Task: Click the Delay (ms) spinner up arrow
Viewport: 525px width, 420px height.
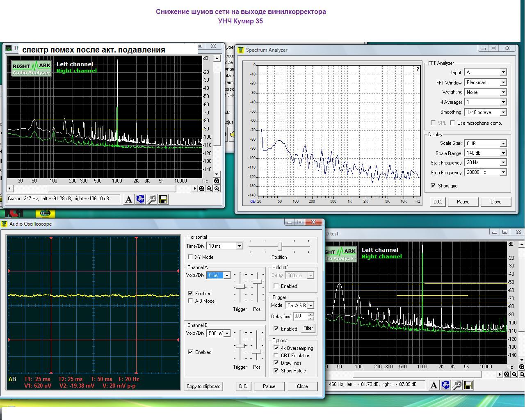Action: [311, 315]
